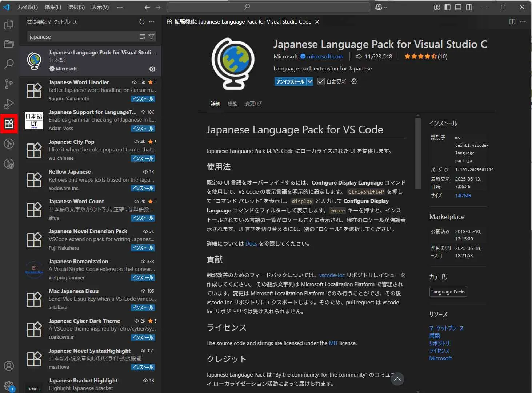Toggle the 自動更新 checkbox
Viewport: 532px width, 393px height.
coord(321,82)
